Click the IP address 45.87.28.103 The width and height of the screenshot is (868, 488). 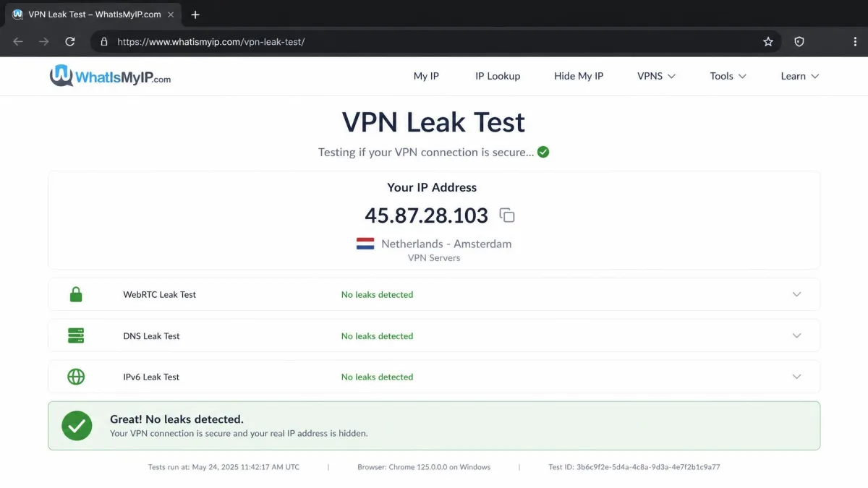pos(427,215)
